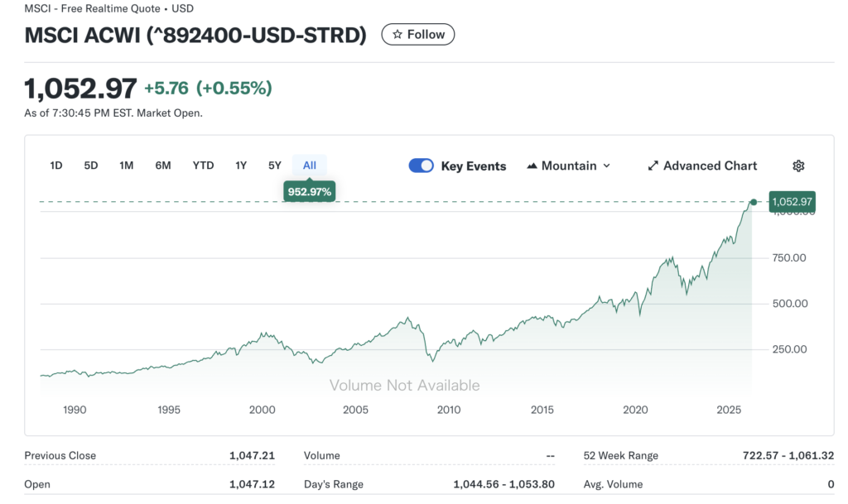The width and height of the screenshot is (848, 504).
Task: Switch chart to YTD range
Action: pyautogui.click(x=203, y=166)
